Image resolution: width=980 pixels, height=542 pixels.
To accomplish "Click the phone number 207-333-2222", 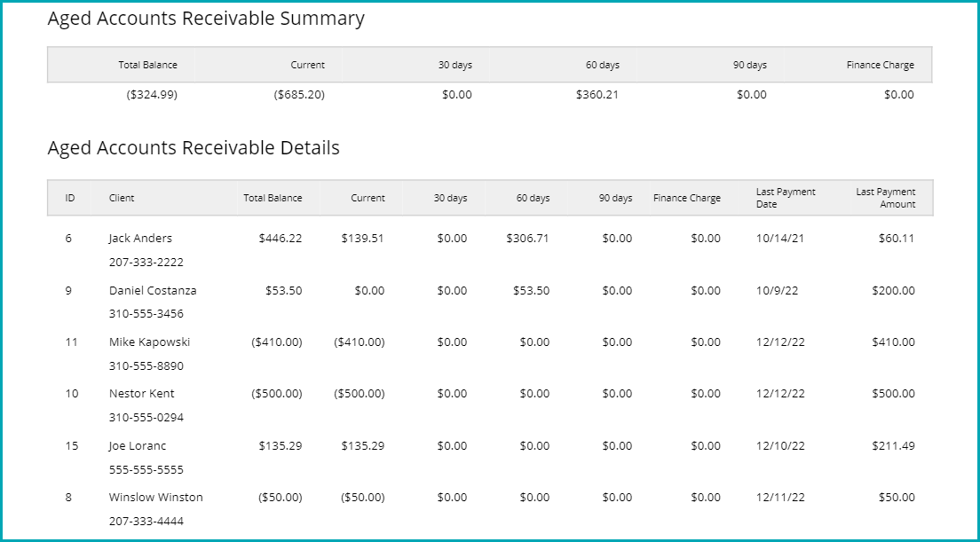I will click(146, 263).
